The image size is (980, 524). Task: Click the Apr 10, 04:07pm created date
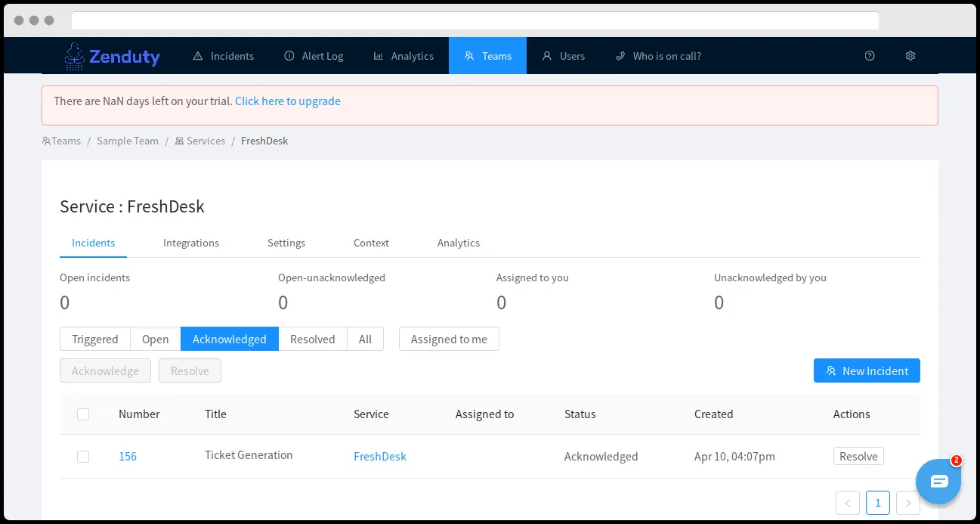point(734,457)
